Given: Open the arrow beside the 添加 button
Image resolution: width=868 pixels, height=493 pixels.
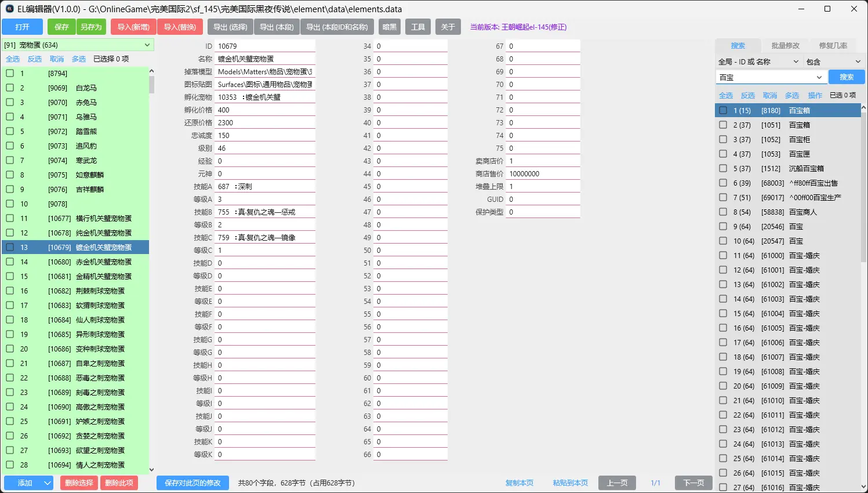Looking at the screenshot, I should [x=48, y=483].
